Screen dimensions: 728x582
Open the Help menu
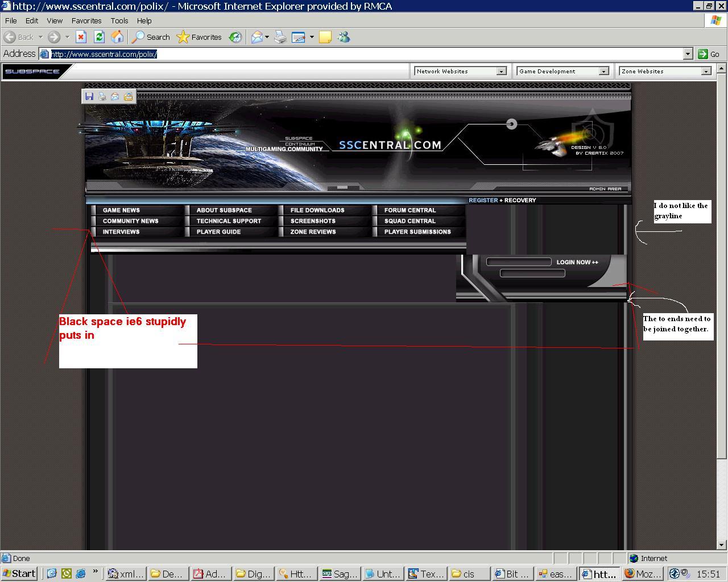pos(144,20)
